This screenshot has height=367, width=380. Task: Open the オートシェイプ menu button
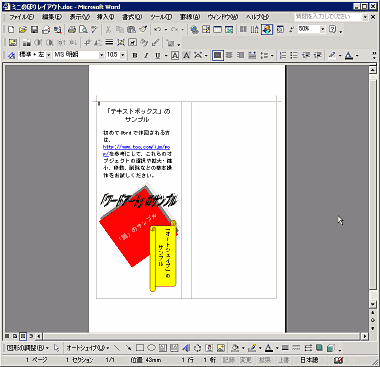[88, 348]
